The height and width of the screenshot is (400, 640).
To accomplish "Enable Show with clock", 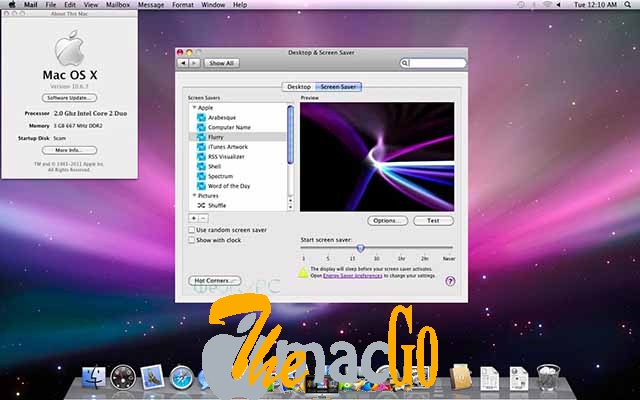I will click(191, 240).
